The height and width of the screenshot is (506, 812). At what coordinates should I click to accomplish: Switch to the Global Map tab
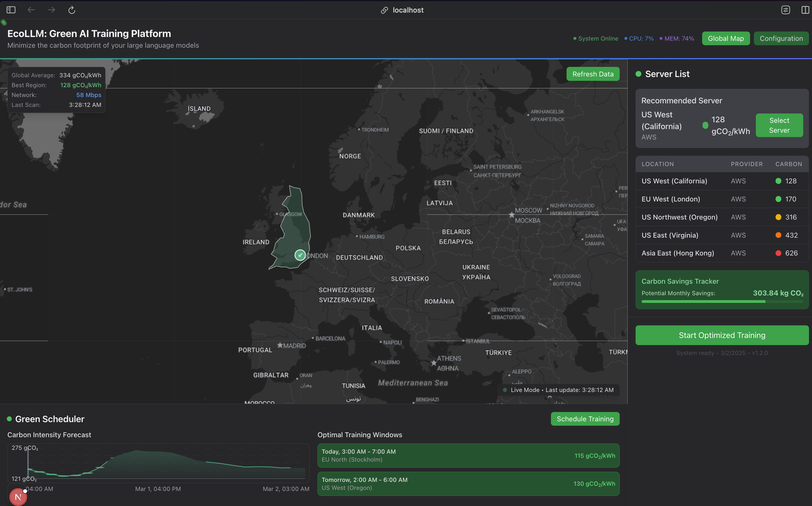pos(726,38)
